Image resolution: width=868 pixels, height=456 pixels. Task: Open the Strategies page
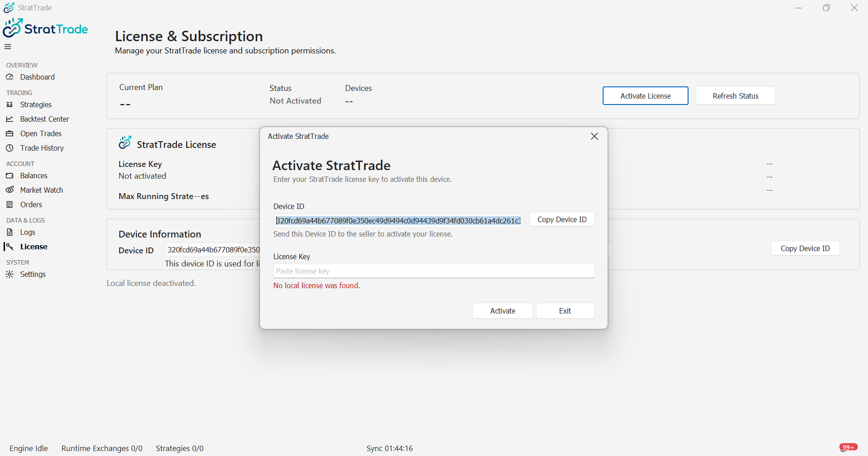(36, 104)
